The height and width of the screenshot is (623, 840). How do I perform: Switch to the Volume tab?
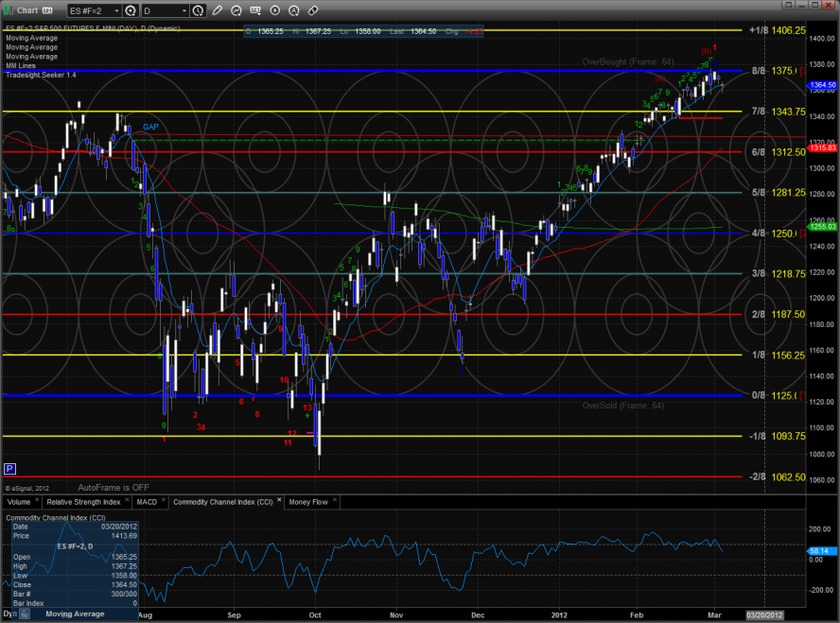click(x=18, y=501)
